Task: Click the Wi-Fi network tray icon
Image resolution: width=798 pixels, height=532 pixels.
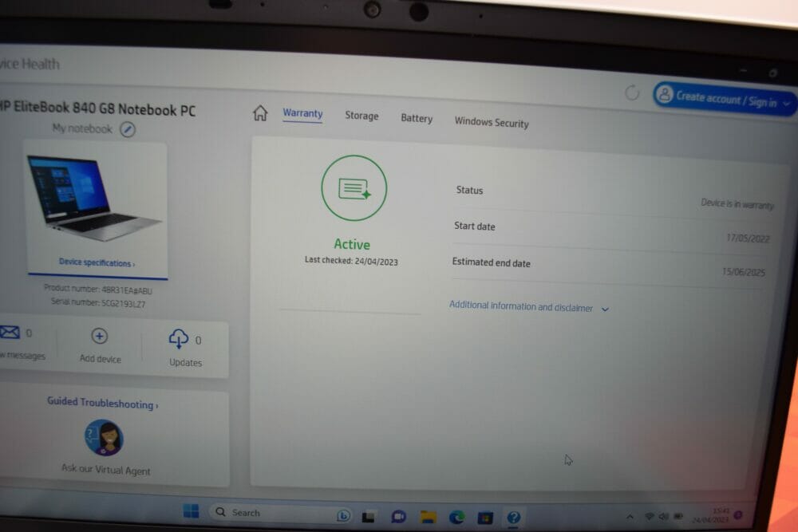Action: [650, 516]
